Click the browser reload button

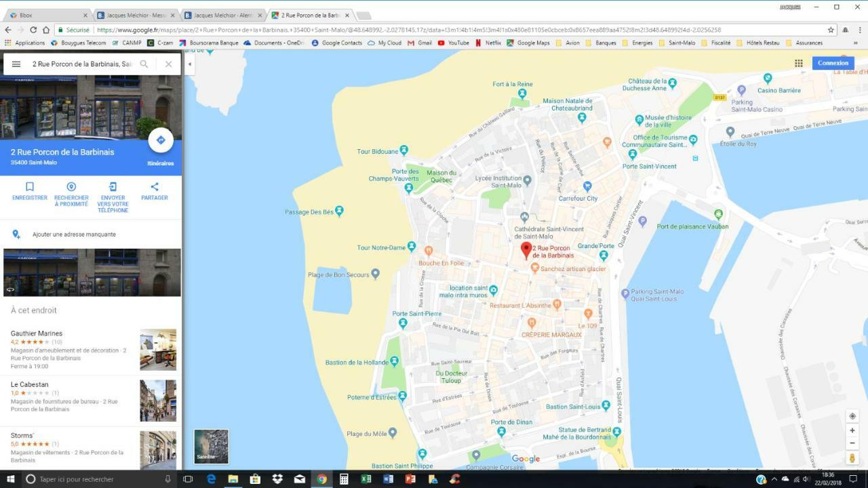tap(33, 30)
